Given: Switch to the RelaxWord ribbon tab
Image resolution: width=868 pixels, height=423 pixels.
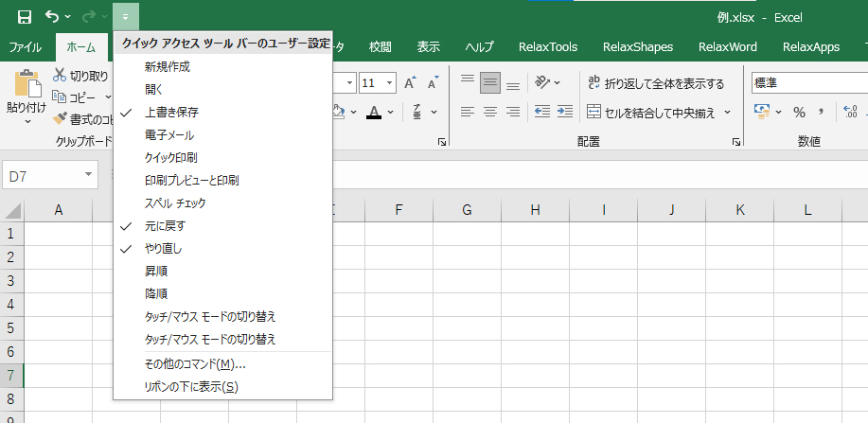Looking at the screenshot, I should click(727, 47).
